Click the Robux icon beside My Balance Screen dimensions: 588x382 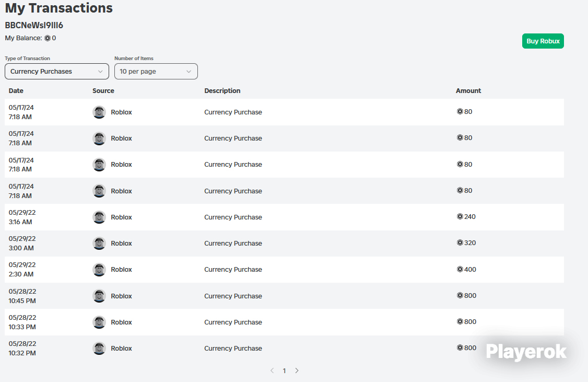(x=47, y=38)
